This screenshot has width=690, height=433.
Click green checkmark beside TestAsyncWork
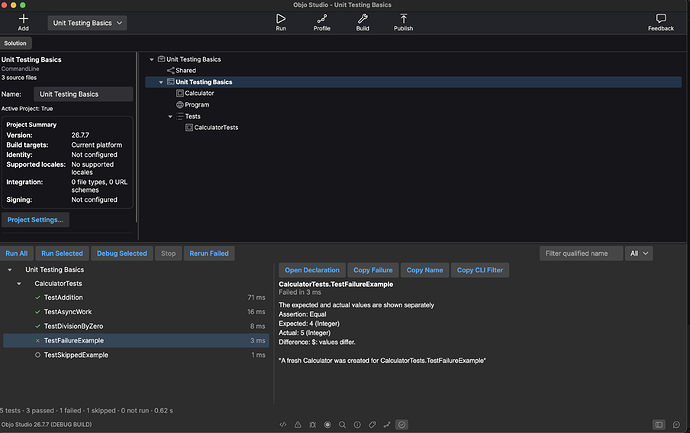click(38, 312)
